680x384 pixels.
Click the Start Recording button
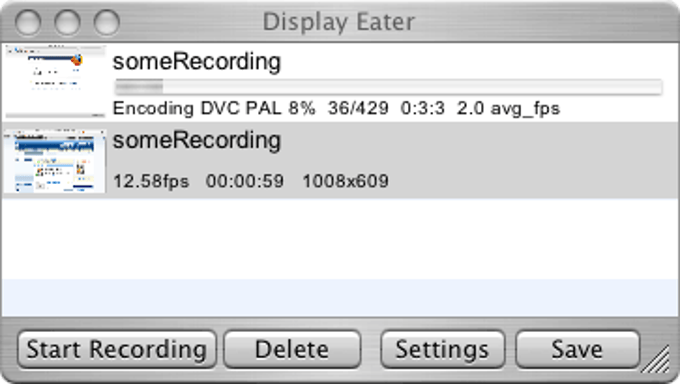pos(117,350)
